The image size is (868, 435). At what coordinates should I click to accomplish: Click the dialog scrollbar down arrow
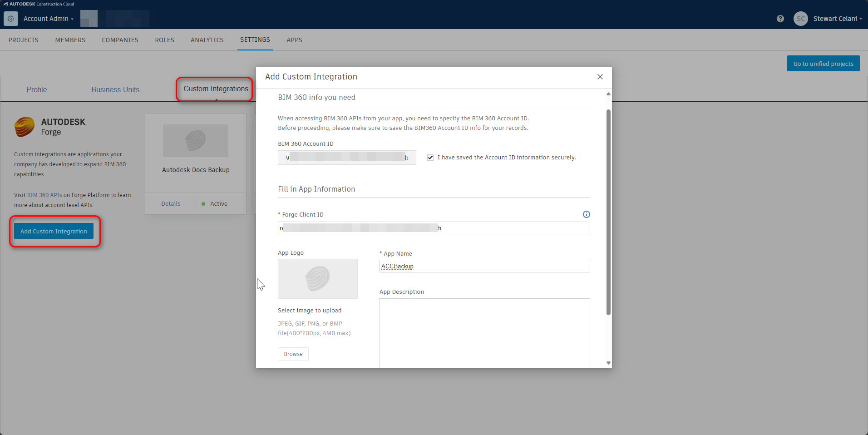pyautogui.click(x=608, y=363)
